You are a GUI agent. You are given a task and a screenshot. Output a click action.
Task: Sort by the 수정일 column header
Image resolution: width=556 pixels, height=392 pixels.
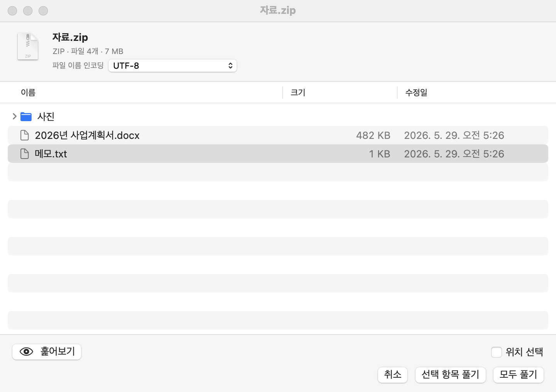(x=416, y=93)
